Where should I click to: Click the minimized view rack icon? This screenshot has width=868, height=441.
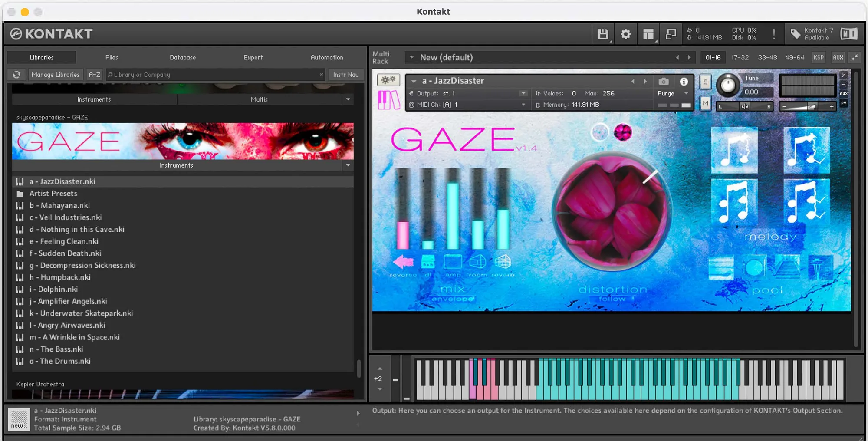671,34
